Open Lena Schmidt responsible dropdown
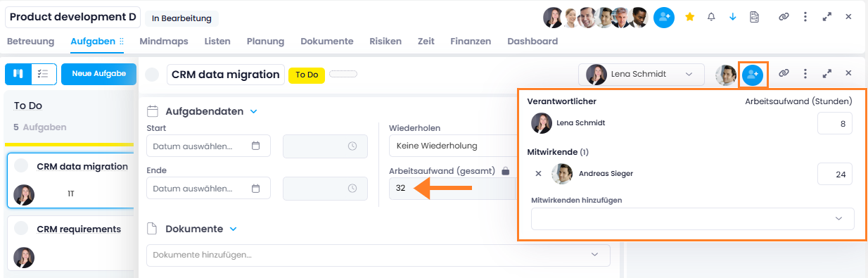 (x=641, y=74)
